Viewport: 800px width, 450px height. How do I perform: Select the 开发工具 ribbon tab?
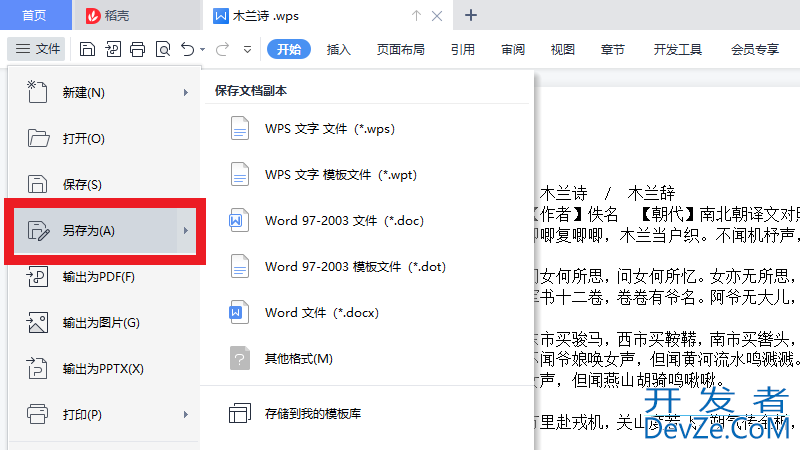click(678, 49)
